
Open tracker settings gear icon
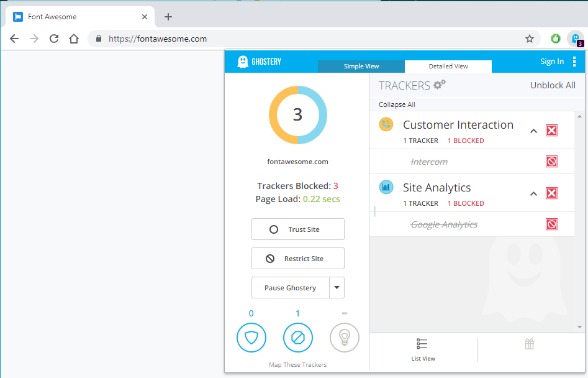click(x=440, y=85)
